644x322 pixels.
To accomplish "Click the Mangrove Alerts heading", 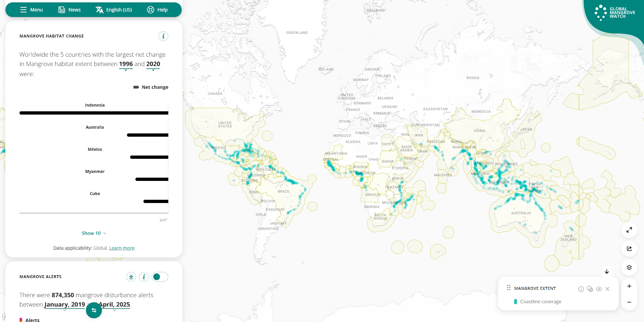I will point(41,277).
